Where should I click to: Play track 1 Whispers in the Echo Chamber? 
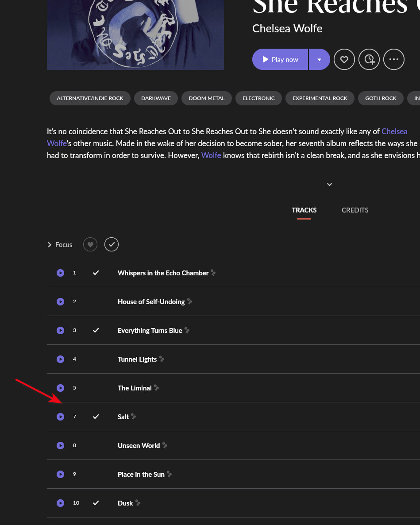[60, 273]
